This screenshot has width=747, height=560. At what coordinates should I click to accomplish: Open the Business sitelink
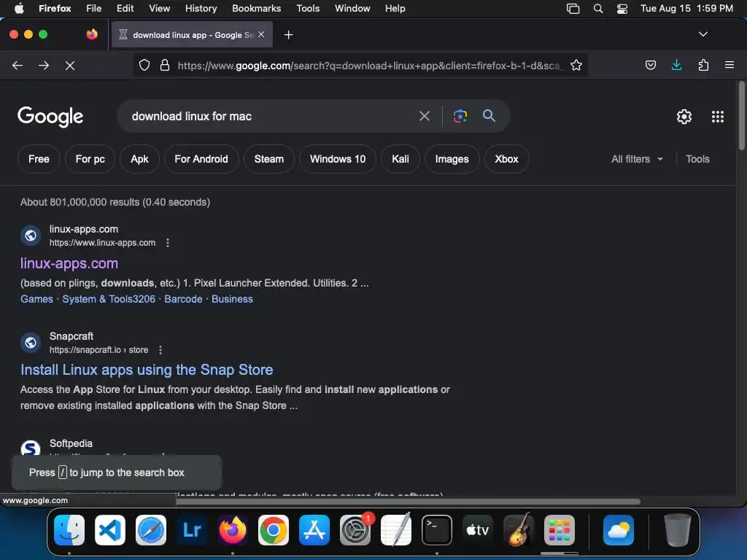[232, 299]
